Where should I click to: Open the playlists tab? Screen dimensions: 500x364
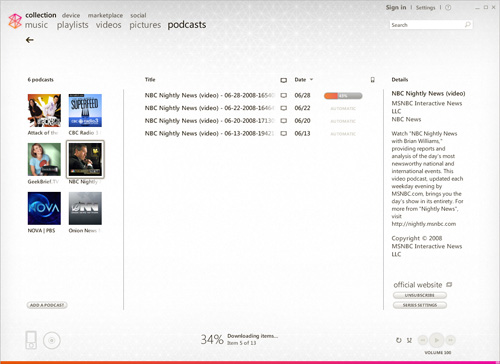(x=72, y=25)
